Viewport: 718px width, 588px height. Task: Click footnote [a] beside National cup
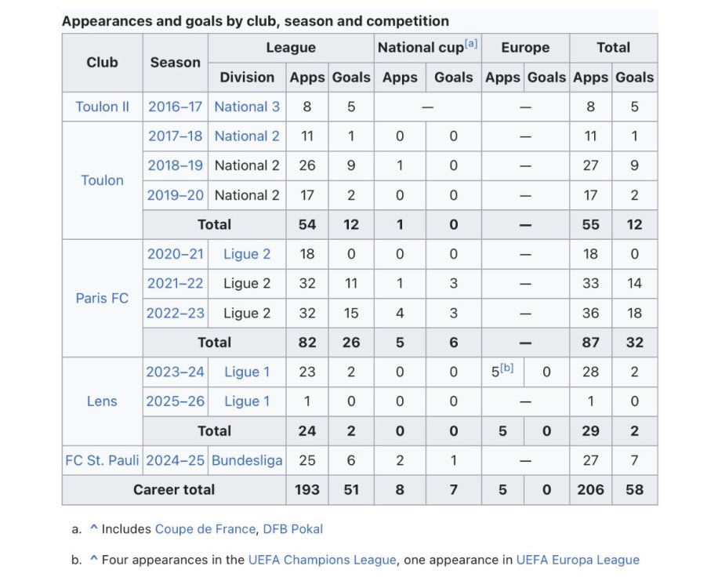(471, 44)
